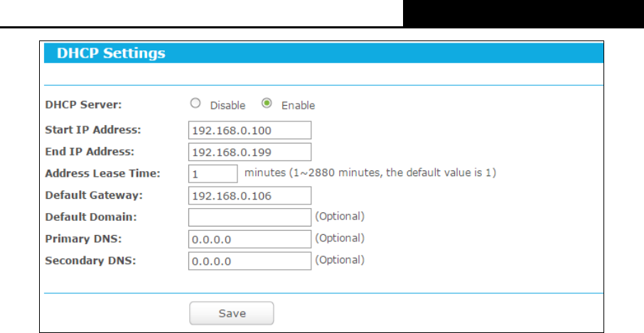This screenshot has height=333, width=644.
Task: Click the Primary DNS label
Action: [x=83, y=239]
